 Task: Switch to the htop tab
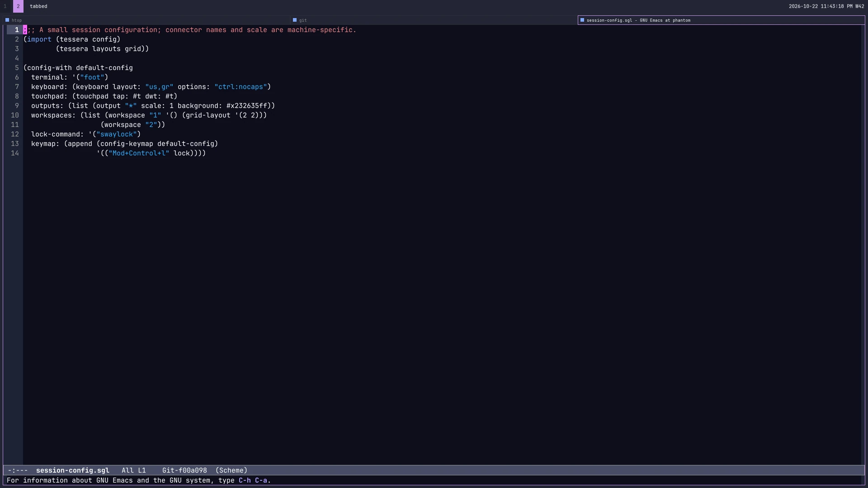(x=146, y=20)
